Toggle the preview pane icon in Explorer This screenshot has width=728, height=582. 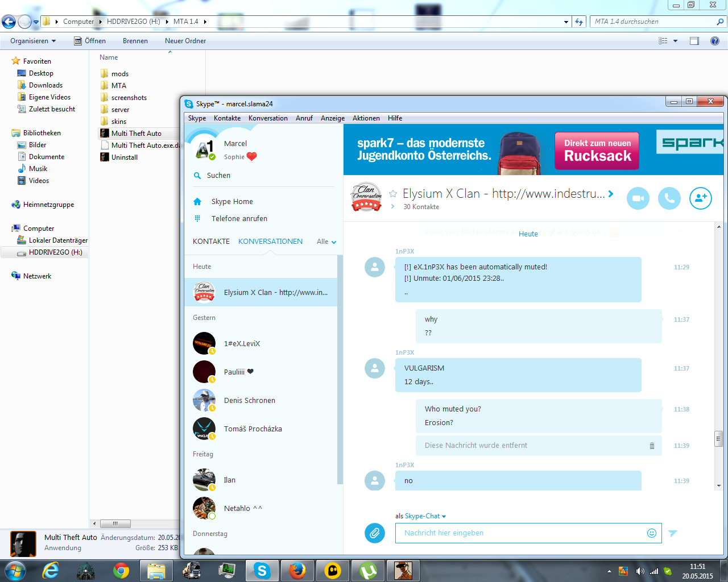point(694,41)
